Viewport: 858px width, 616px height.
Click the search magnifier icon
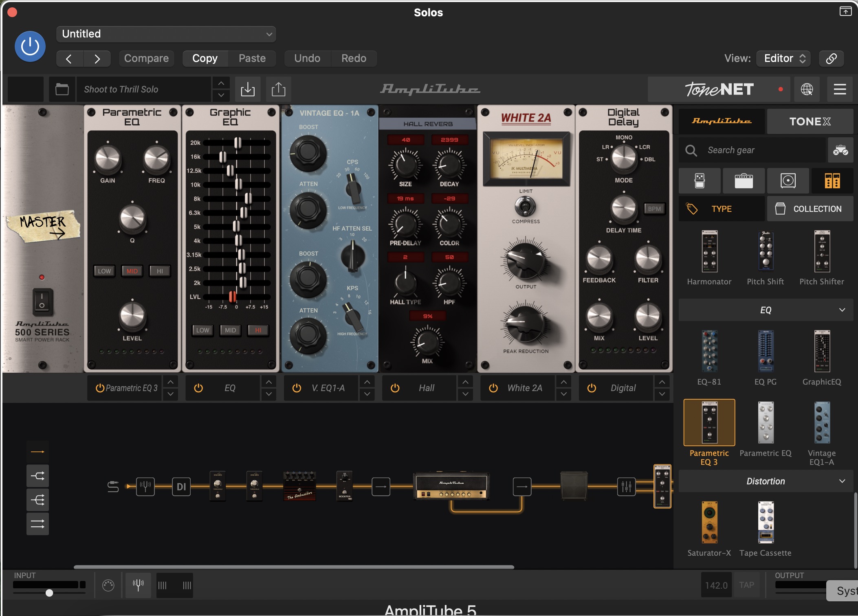tap(691, 151)
